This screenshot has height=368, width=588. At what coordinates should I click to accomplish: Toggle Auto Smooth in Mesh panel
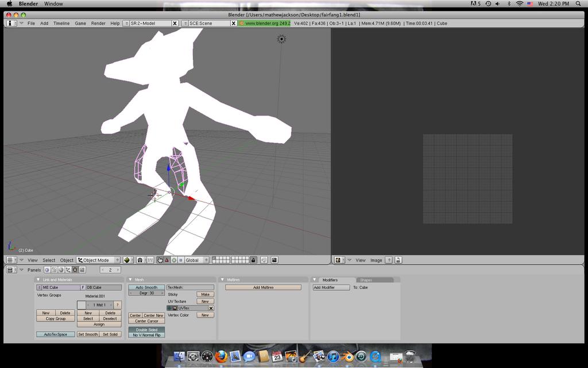tap(146, 287)
